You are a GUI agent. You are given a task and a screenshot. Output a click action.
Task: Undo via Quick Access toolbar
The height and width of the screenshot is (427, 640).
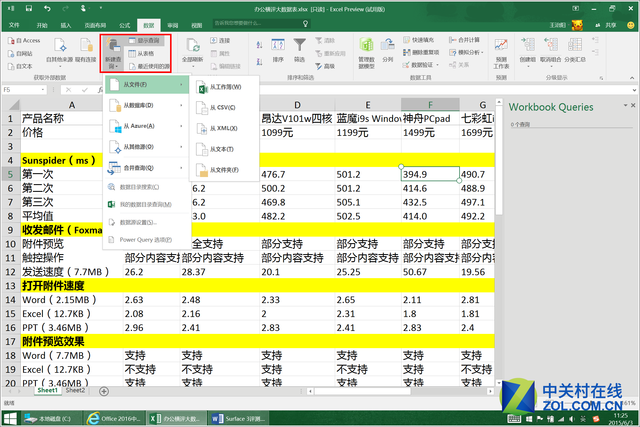click(47, 8)
